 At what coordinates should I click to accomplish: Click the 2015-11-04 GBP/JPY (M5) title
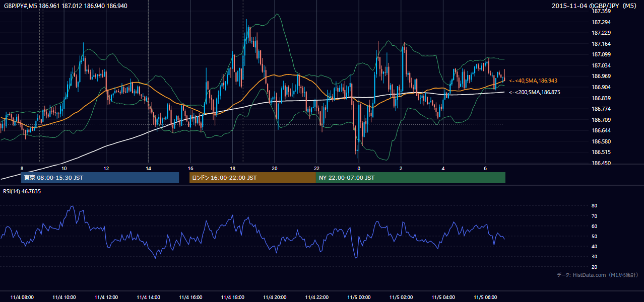click(595, 6)
